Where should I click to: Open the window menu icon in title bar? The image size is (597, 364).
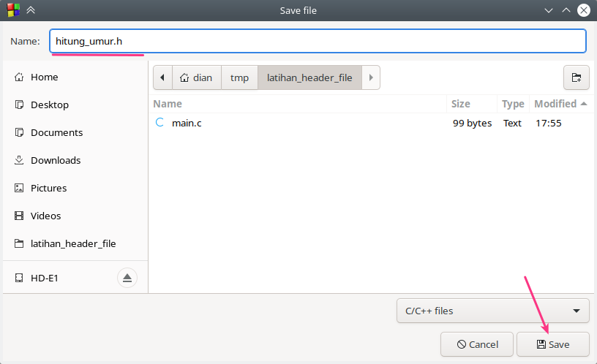13,10
